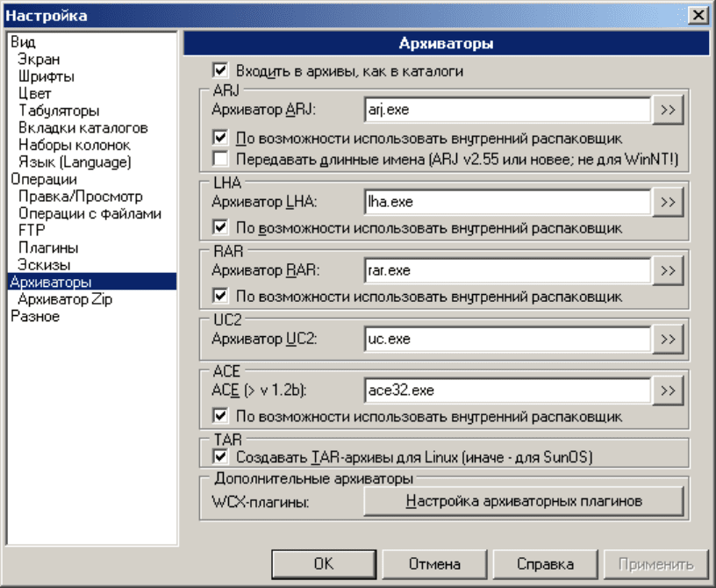This screenshot has width=716, height=588.
Task: Select 'Архиватор Zip' in settings tree
Action: [65, 299]
